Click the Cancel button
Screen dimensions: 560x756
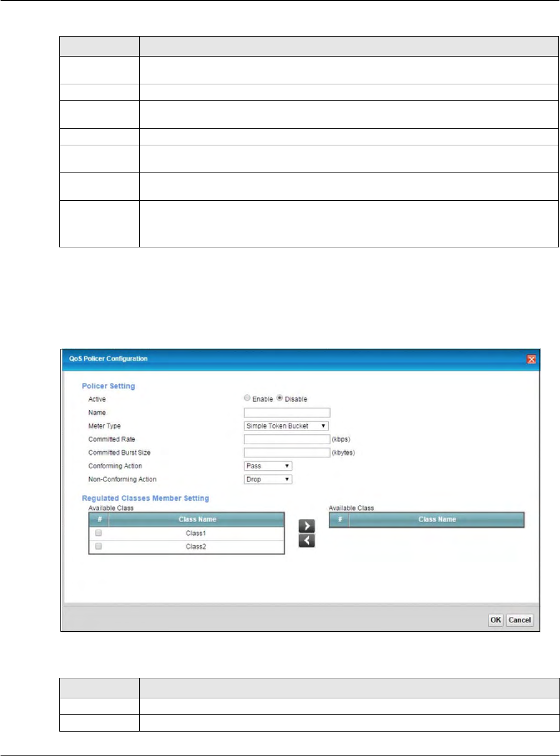520,620
